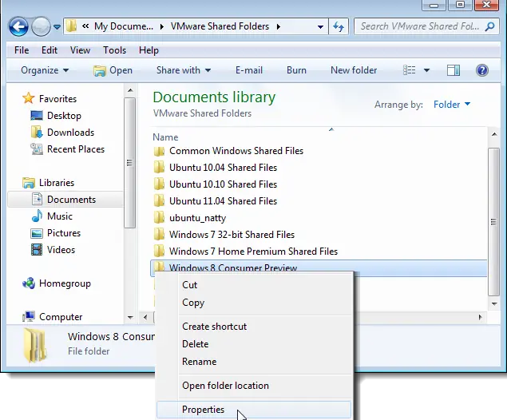The image size is (507, 420).
Task: Click horizontal scrollbar right arrow
Action: [480, 317]
